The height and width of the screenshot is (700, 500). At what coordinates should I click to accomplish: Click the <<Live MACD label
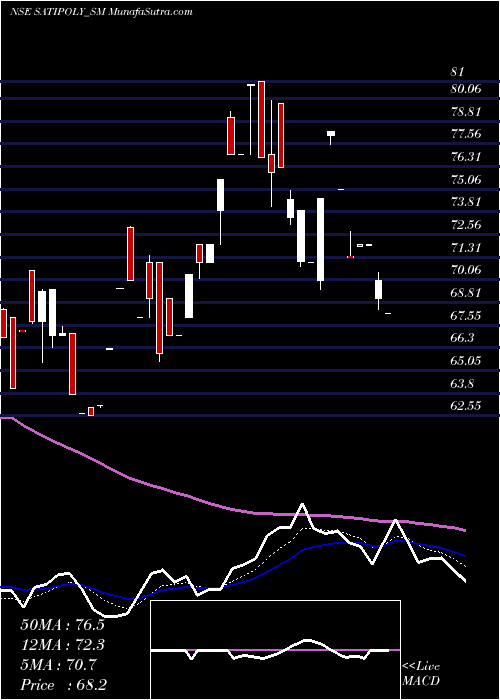point(421,674)
